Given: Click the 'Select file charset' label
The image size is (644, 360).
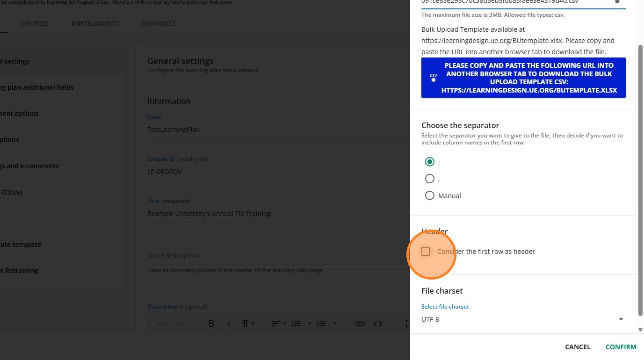Looking at the screenshot, I should click(445, 307).
